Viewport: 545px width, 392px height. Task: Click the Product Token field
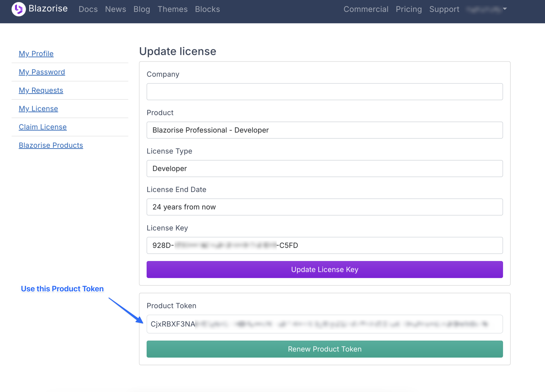pos(324,324)
